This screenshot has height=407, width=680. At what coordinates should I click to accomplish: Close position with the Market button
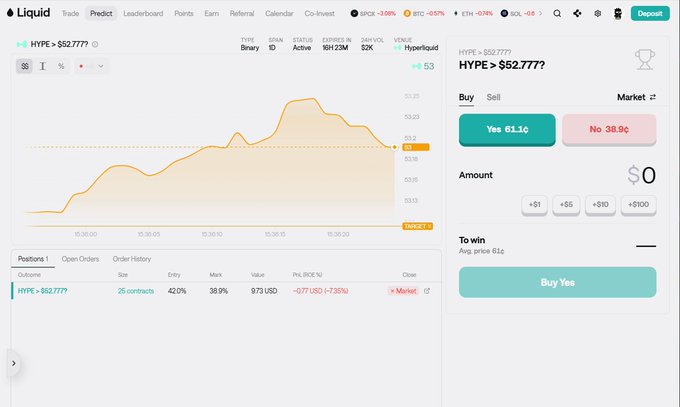(x=403, y=291)
